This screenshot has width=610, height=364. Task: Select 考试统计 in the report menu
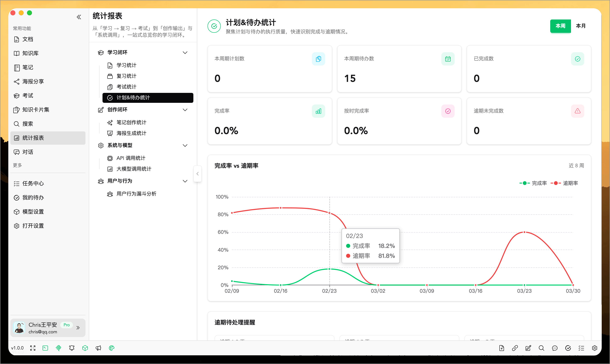[126, 87]
